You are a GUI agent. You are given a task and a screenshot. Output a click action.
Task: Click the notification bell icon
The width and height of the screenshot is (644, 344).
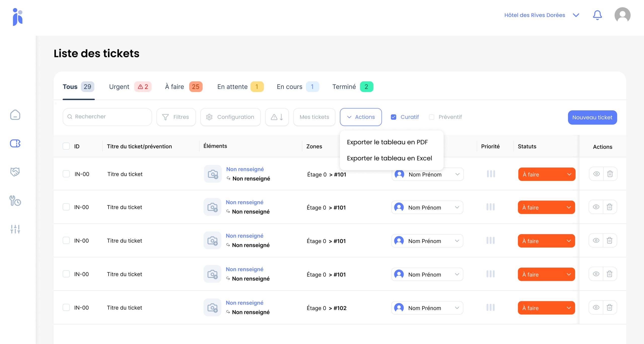[597, 15]
